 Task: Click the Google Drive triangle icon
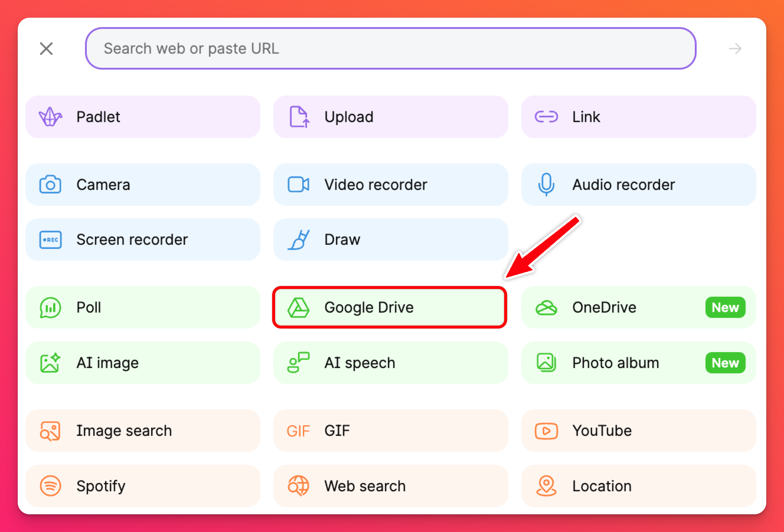(x=298, y=308)
